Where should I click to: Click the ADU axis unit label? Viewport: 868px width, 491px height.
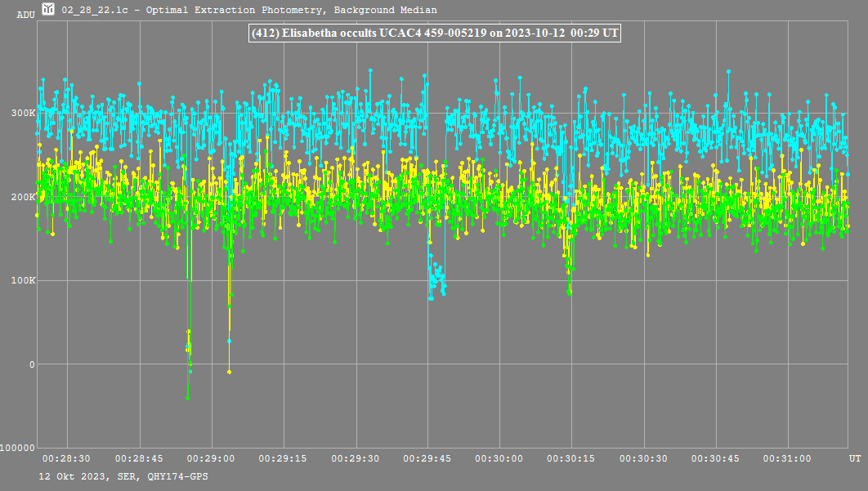25,15
